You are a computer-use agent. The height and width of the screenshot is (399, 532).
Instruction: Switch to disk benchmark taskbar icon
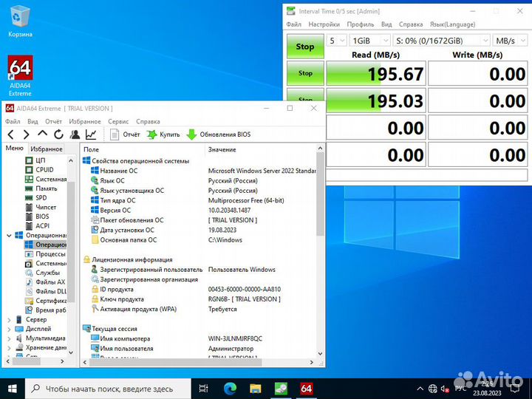(x=281, y=389)
